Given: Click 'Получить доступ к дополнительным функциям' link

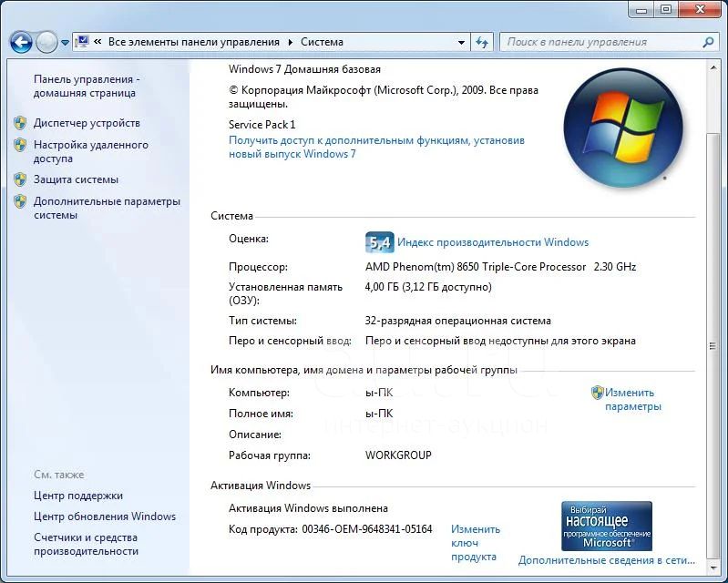Looking at the screenshot, I should [376, 147].
